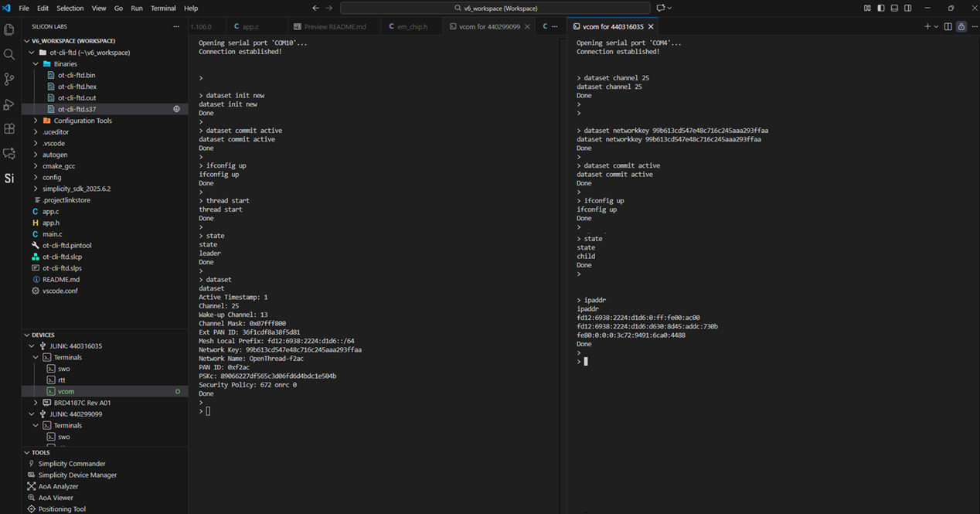Open the Run and Debug view

pyautogui.click(x=9, y=104)
